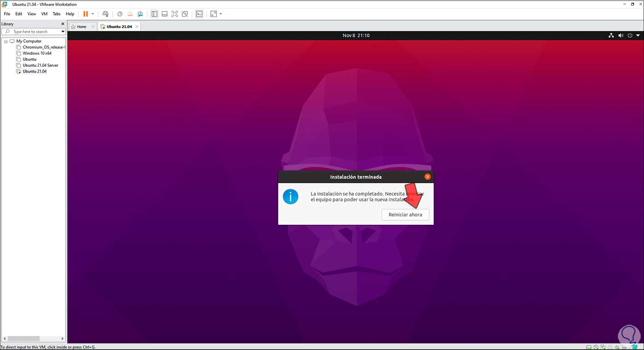Close the Library panel
The width and height of the screenshot is (644, 350).
[x=63, y=24]
